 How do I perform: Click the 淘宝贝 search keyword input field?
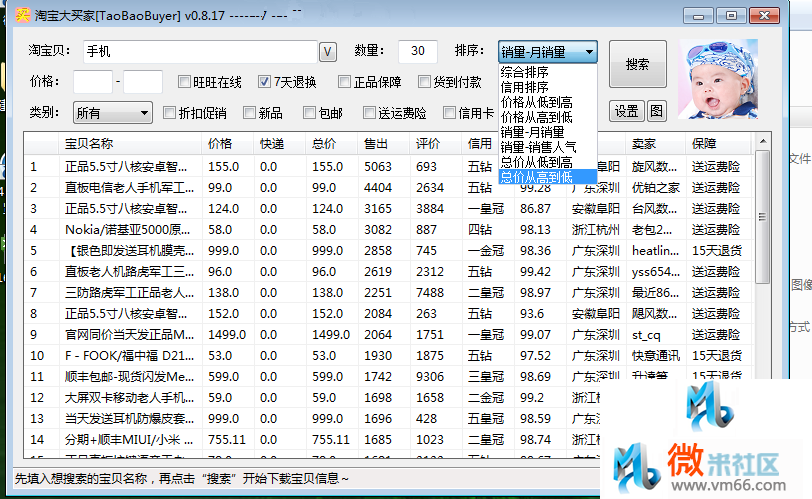tap(200, 51)
